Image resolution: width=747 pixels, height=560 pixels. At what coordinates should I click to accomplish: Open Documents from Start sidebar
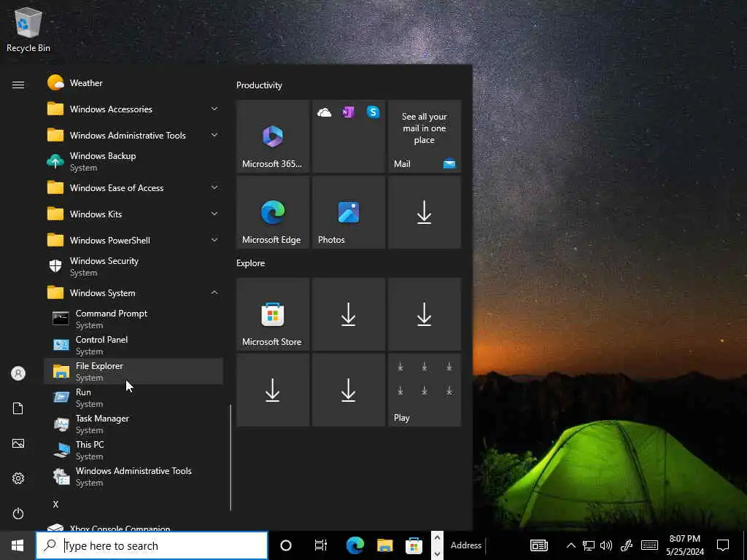click(18, 408)
